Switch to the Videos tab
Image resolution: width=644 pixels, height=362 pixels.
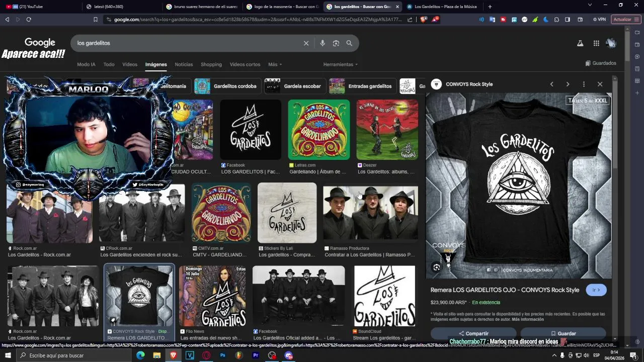pyautogui.click(x=130, y=64)
